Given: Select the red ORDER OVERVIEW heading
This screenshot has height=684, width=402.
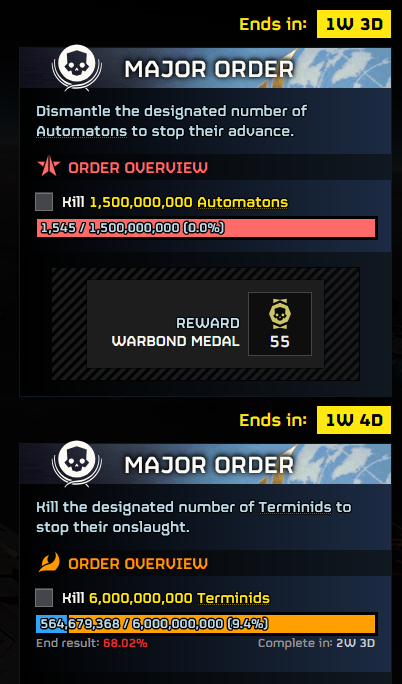Looking at the screenshot, I should (138, 167).
